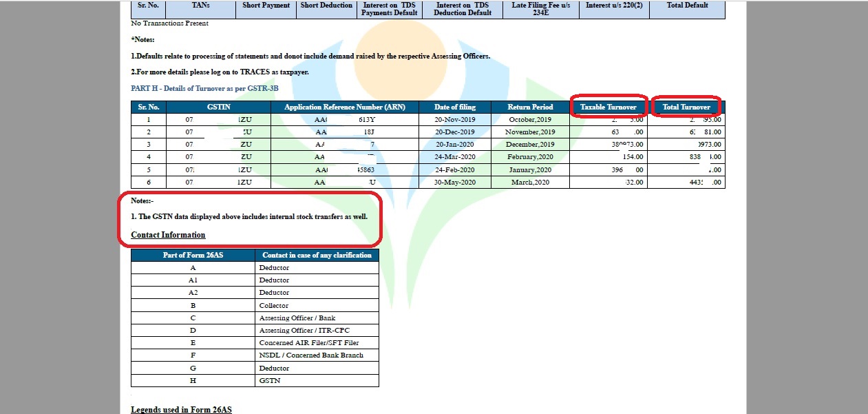
Task: Select the Date of filing column header
Action: tap(454, 107)
